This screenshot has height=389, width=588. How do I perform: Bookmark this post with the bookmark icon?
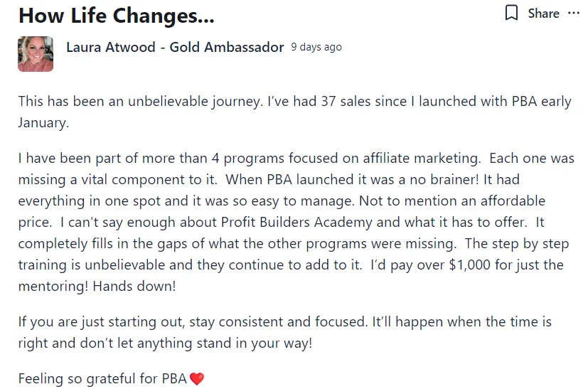pos(511,13)
